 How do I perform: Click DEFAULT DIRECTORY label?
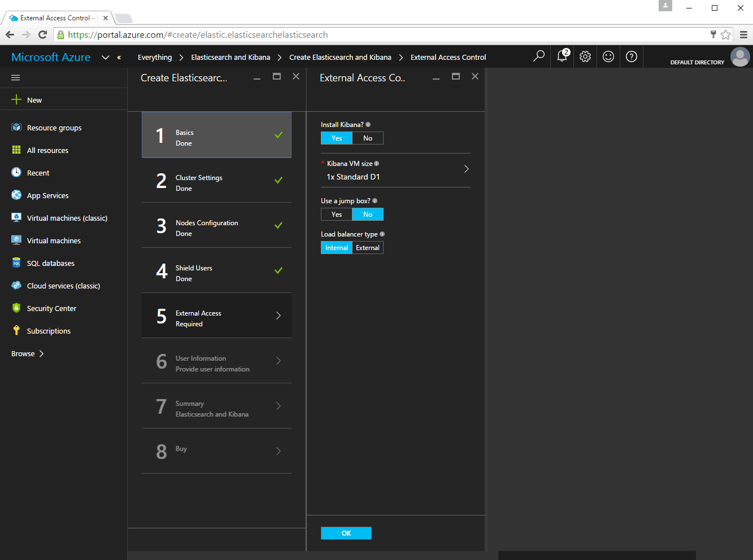pos(697,62)
